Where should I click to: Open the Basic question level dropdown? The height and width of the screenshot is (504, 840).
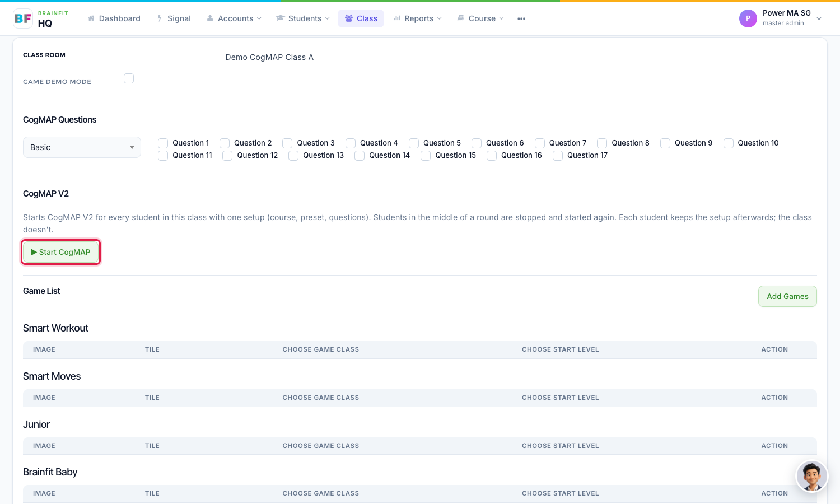pos(82,147)
